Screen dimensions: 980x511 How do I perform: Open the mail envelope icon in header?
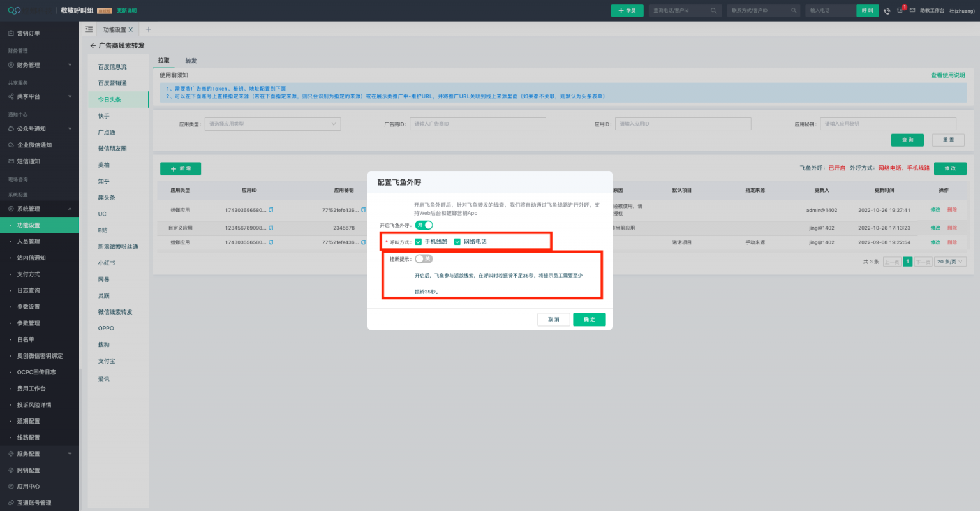coord(912,11)
